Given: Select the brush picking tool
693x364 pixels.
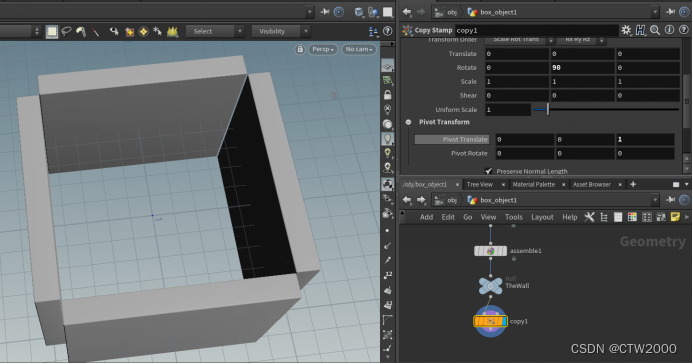Looking at the screenshot, I should coord(81,31).
